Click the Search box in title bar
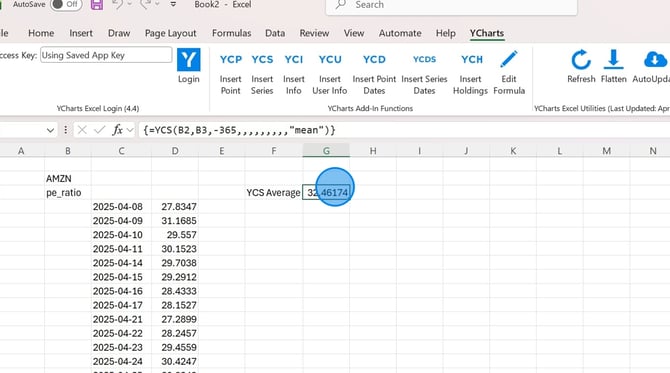Image resolution: width=670 pixels, height=373 pixels. pos(451,5)
